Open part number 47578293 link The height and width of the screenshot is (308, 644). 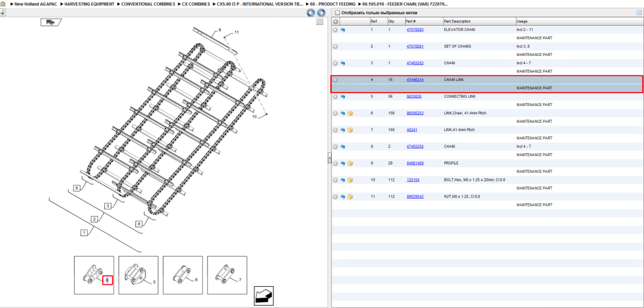point(415,30)
